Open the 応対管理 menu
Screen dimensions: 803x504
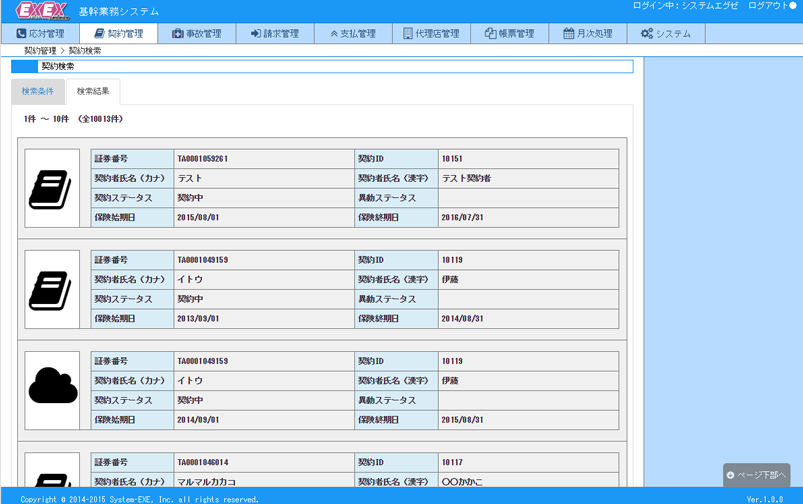tap(40, 34)
